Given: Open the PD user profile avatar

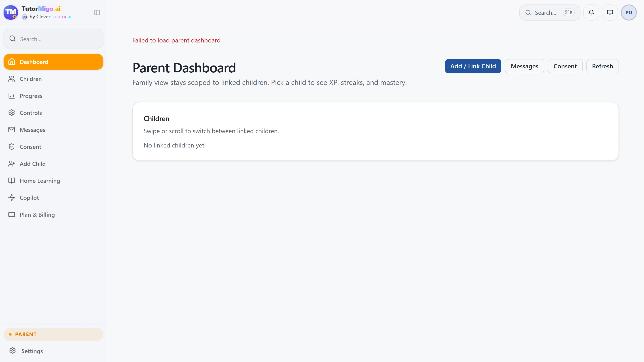Looking at the screenshot, I should tap(629, 13).
